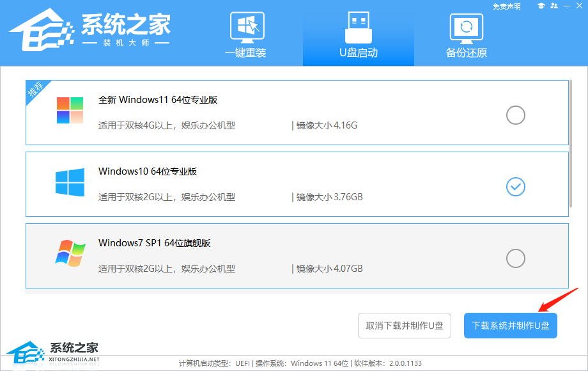
Task: Select the Windows7 SP1 旗舰版 radio button
Action: coord(515,258)
